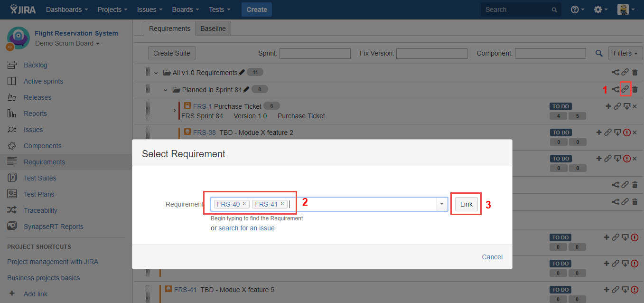Edit the Planned in Sprint 84 suite name with the pencil
Screen dimensions: 644x303
(x=246, y=89)
